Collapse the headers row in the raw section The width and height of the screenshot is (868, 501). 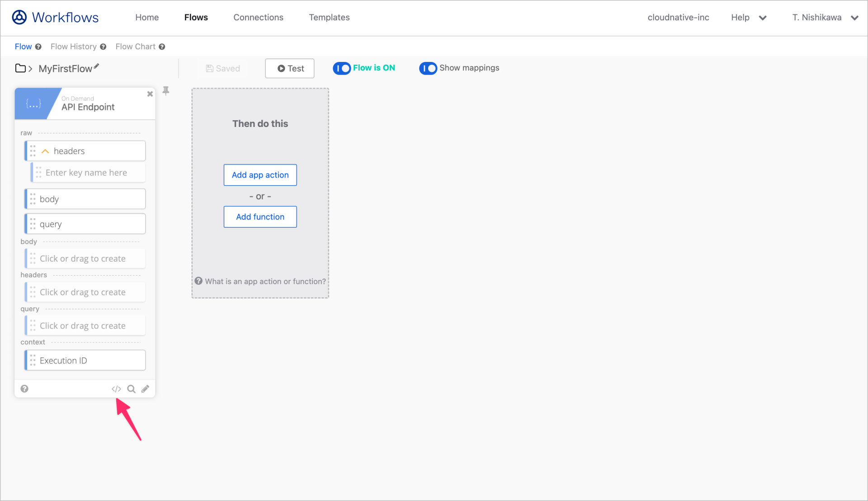pyautogui.click(x=45, y=150)
